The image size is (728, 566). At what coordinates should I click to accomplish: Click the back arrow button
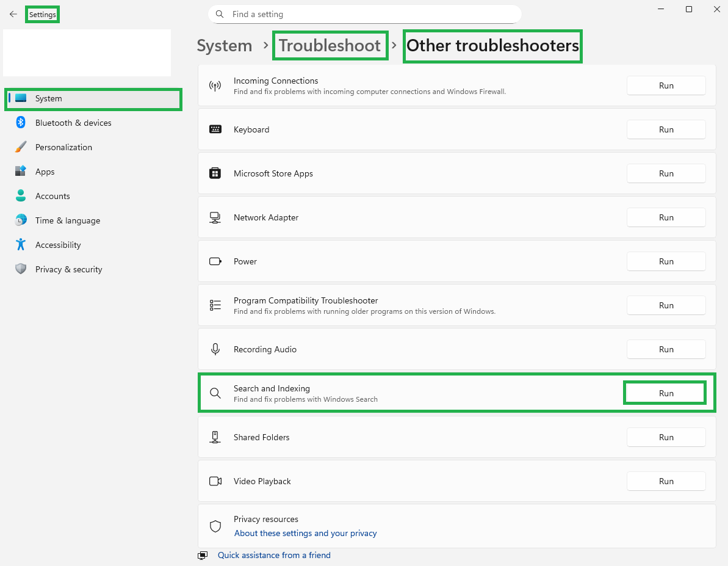point(13,14)
